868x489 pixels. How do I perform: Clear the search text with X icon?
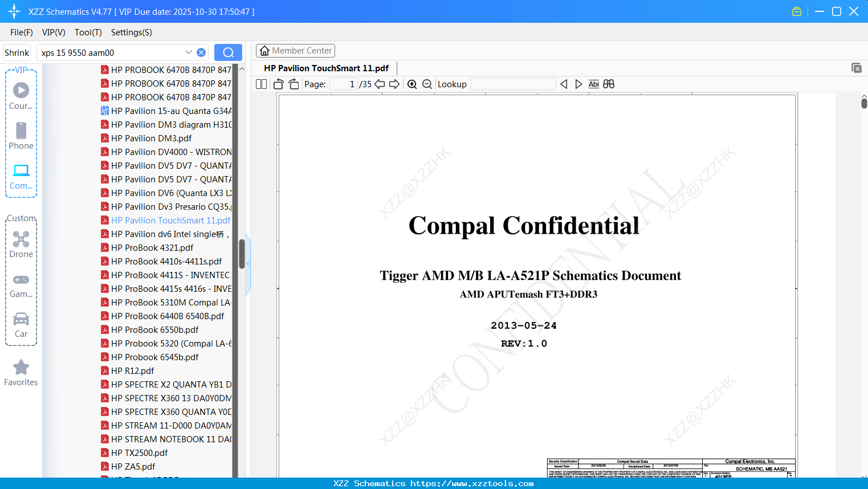201,52
